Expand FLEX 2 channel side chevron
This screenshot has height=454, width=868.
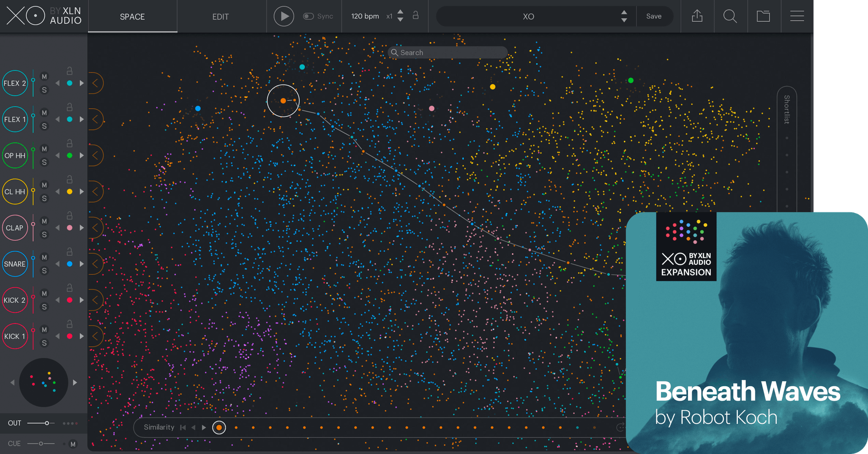click(x=95, y=83)
